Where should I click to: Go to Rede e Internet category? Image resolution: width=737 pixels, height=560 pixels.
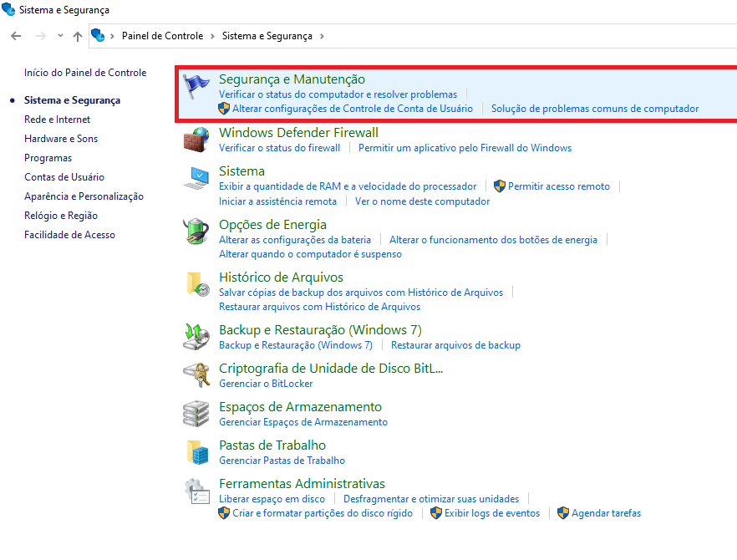(x=57, y=120)
